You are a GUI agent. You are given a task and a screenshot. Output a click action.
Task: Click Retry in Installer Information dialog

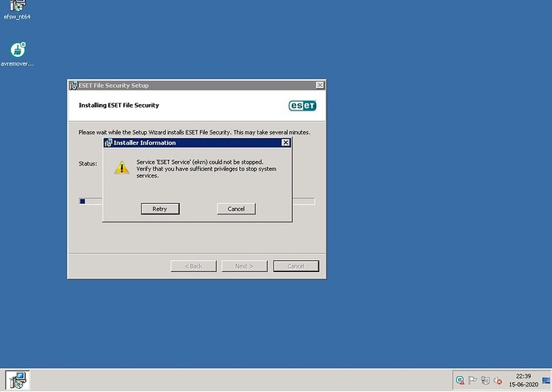point(160,209)
